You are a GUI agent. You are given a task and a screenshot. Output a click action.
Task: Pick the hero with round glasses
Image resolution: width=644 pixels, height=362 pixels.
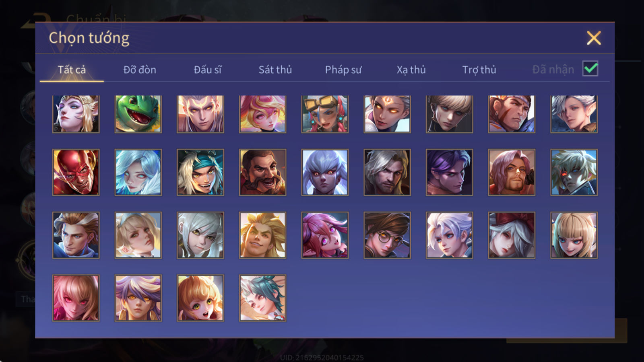pyautogui.click(x=387, y=235)
